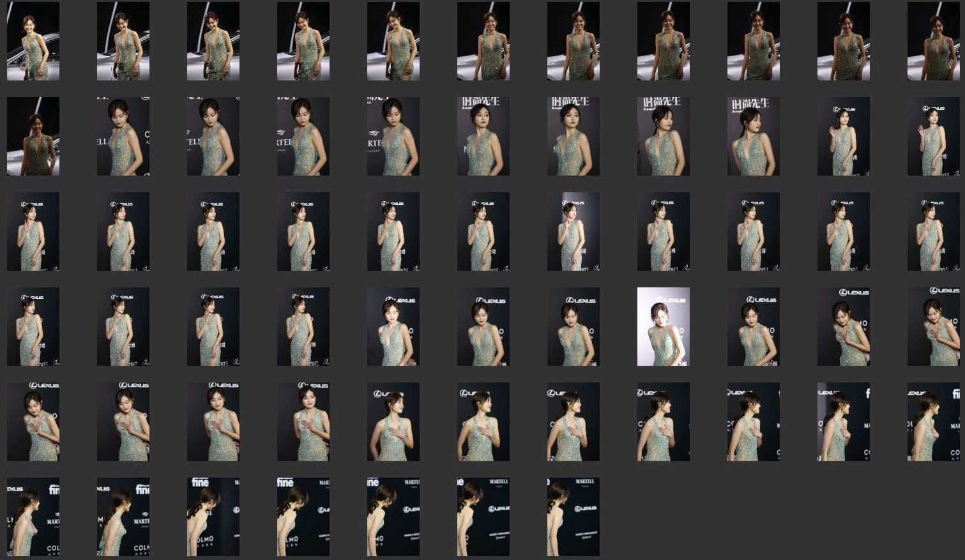Select the last waving thumbnail in second row
Image resolution: width=965 pixels, height=560 pixels.
coord(933,136)
